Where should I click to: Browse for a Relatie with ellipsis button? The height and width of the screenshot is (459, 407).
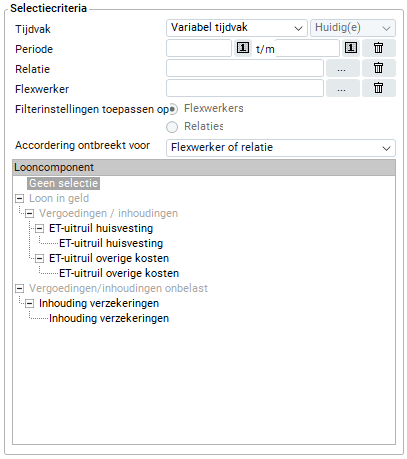pyautogui.click(x=343, y=68)
